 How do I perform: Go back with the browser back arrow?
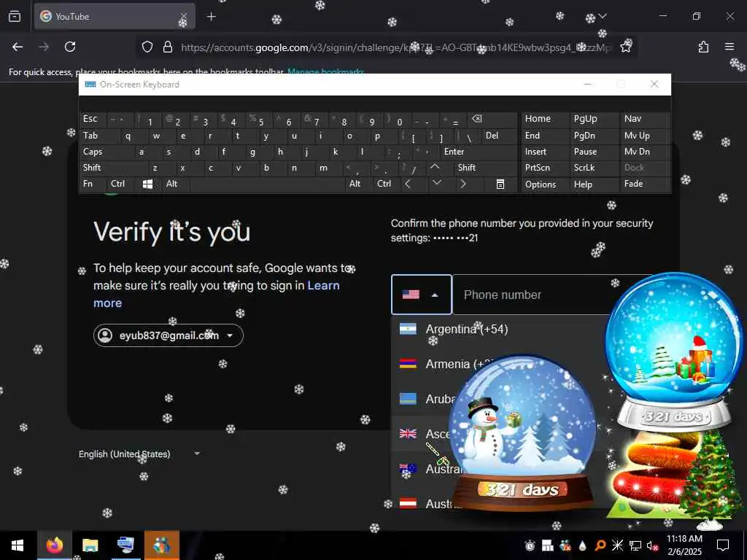18,47
